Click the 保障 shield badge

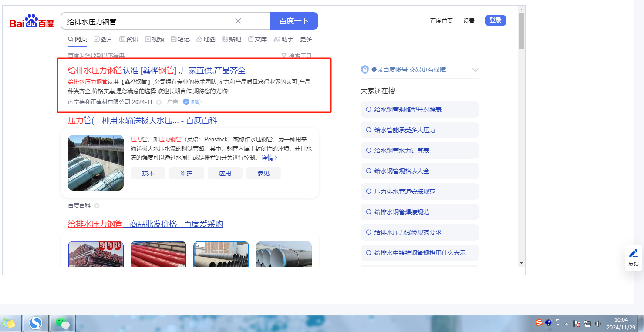(x=192, y=102)
